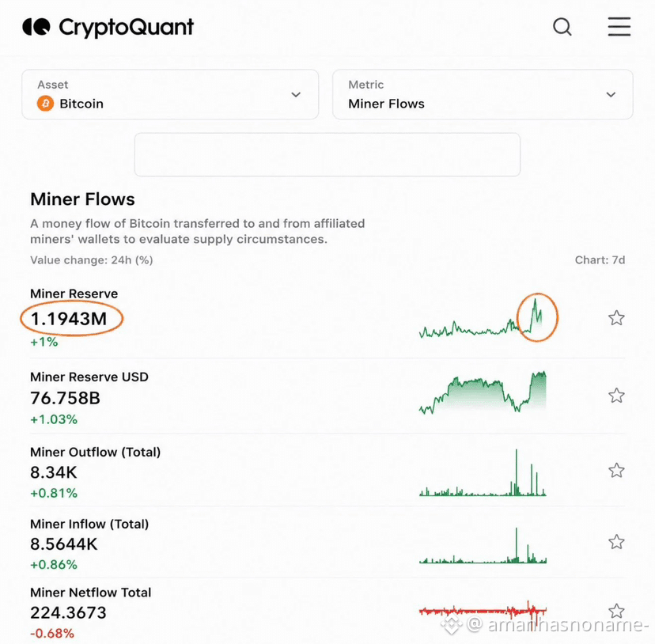Toggle favorite star for Miner Outflow (Total)
This screenshot has width=655, height=644.
pos(616,471)
